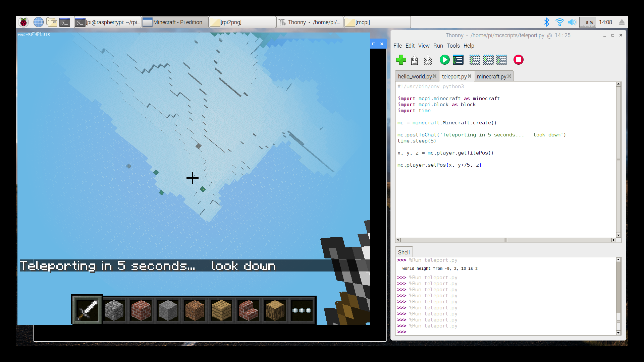Open the Run menu
The height and width of the screenshot is (362, 644).
click(x=438, y=46)
